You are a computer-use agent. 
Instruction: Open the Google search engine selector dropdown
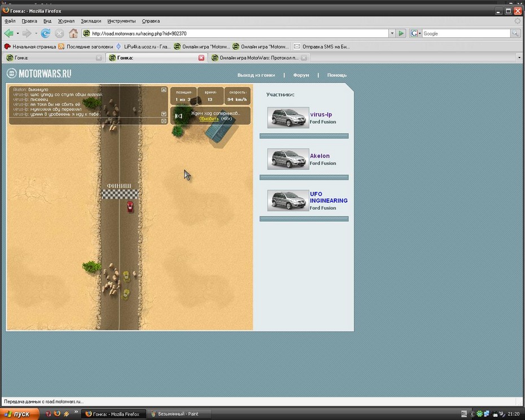420,33
